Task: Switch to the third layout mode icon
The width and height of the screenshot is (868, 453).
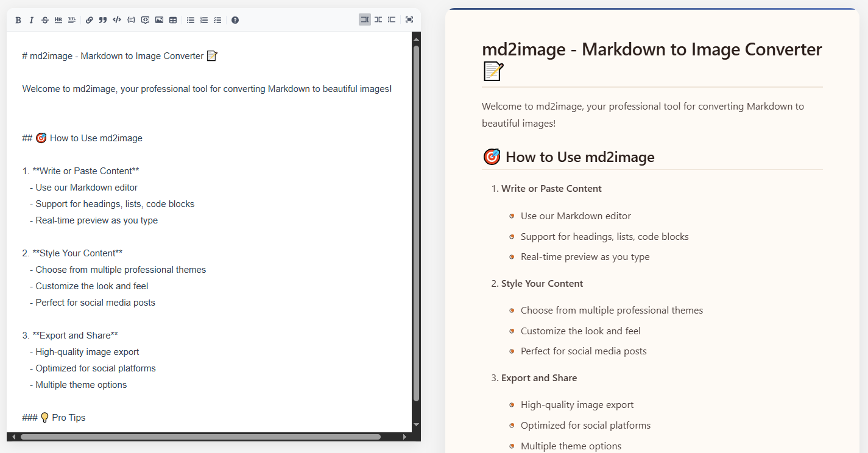Action: [x=392, y=19]
